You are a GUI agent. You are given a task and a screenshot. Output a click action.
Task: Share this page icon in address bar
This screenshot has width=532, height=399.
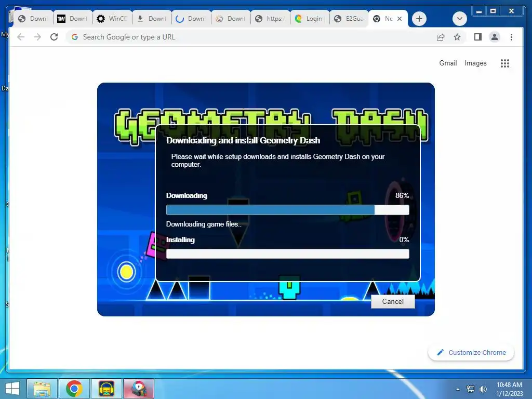tap(441, 37)
